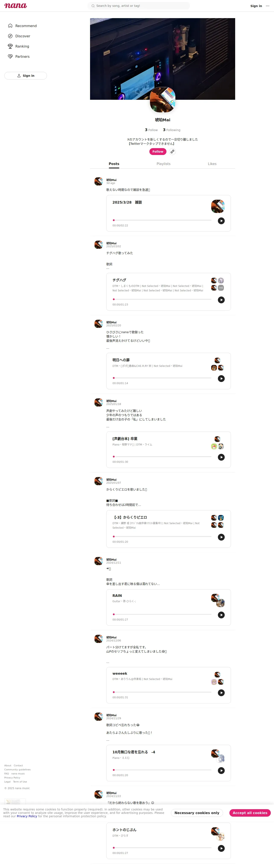Open the three-dot more menu
This screenshot has height=868, width=274.
click(x=268, y=6)
